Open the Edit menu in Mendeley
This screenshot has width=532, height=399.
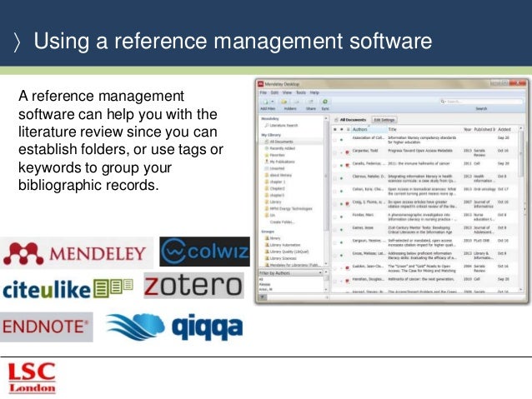click(274, 92)
